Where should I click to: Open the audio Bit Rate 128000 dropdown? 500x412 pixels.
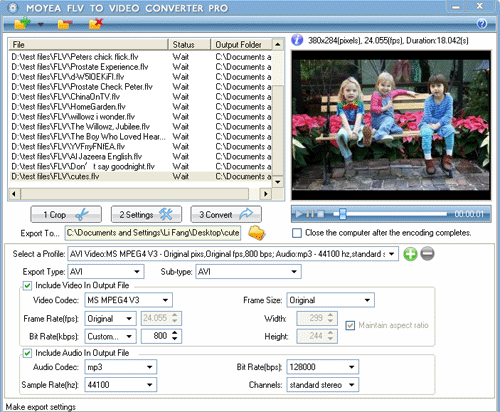click(352, 367)
